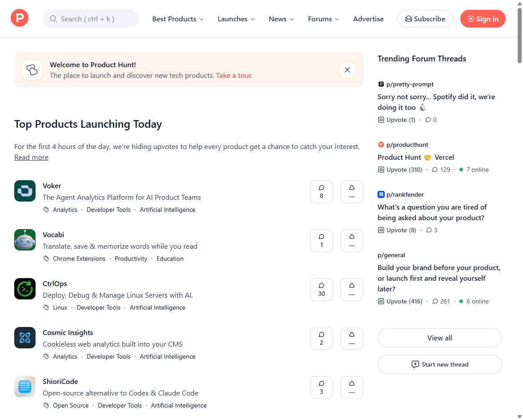Screen dimensions: 523x420
Task: Upvote the CtrlOps product
Action: [351, 290]
